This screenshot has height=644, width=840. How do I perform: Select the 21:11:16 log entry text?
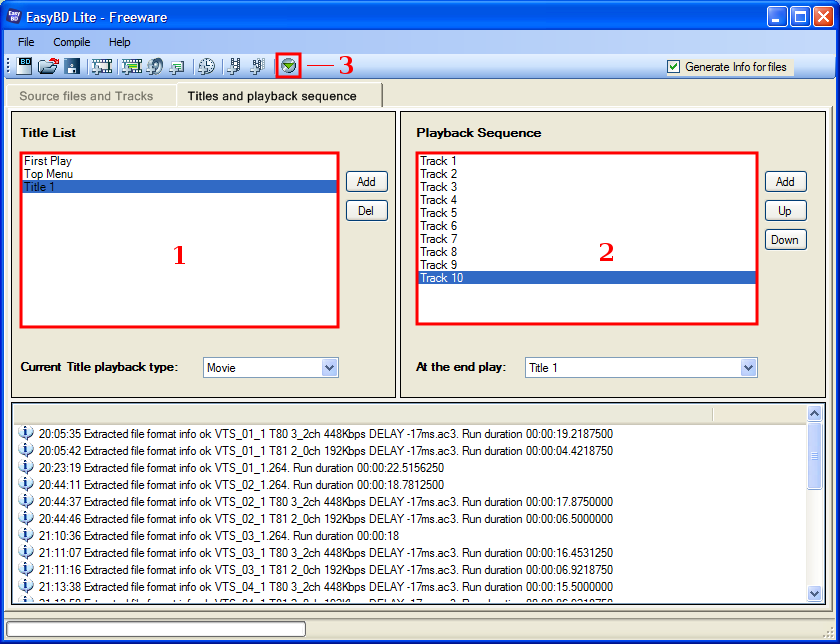326,570
